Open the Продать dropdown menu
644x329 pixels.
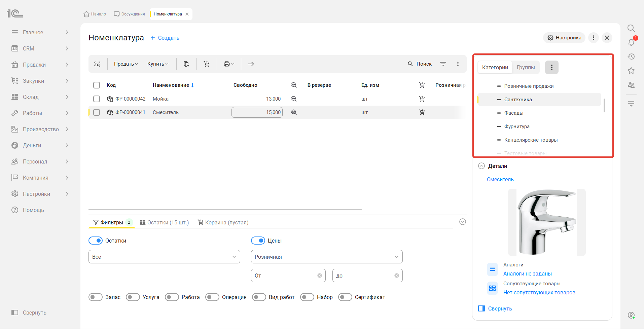click(x=126, y=64)
